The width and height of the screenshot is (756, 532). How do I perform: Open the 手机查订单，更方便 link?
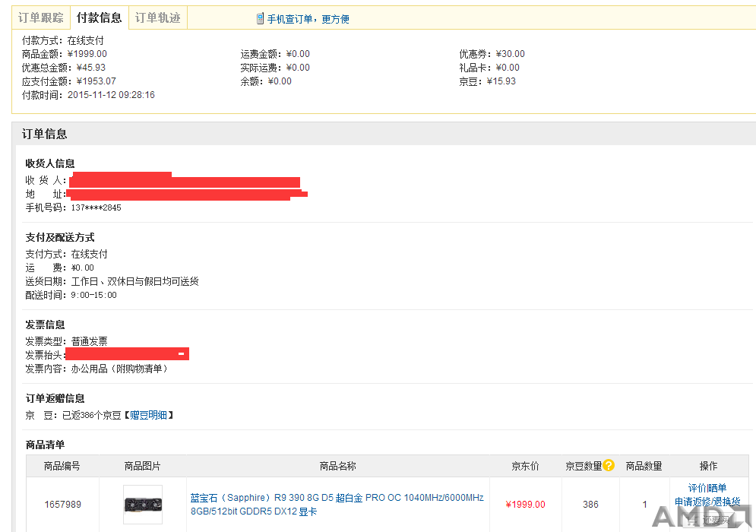click(x=308, y=19)
